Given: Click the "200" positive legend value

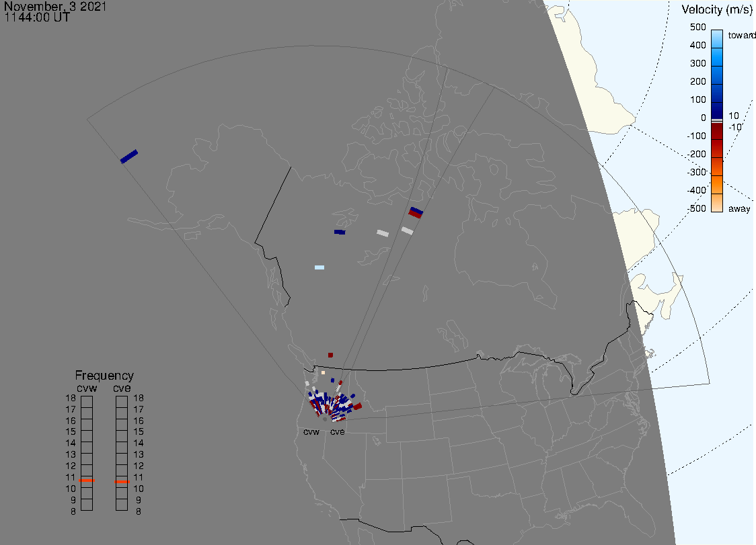Looking at the screenshot, I should [697, 81].
